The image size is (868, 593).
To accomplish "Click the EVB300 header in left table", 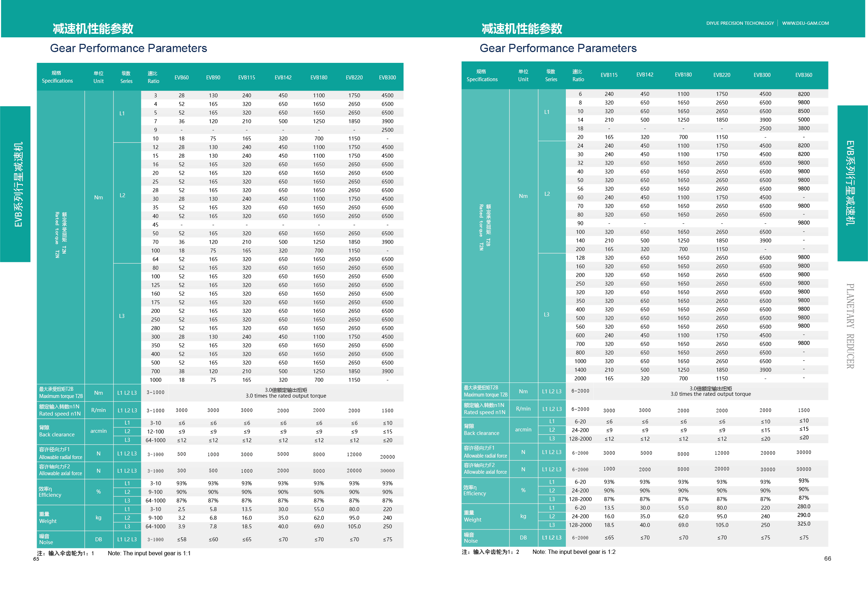I will tap(387, 78).
